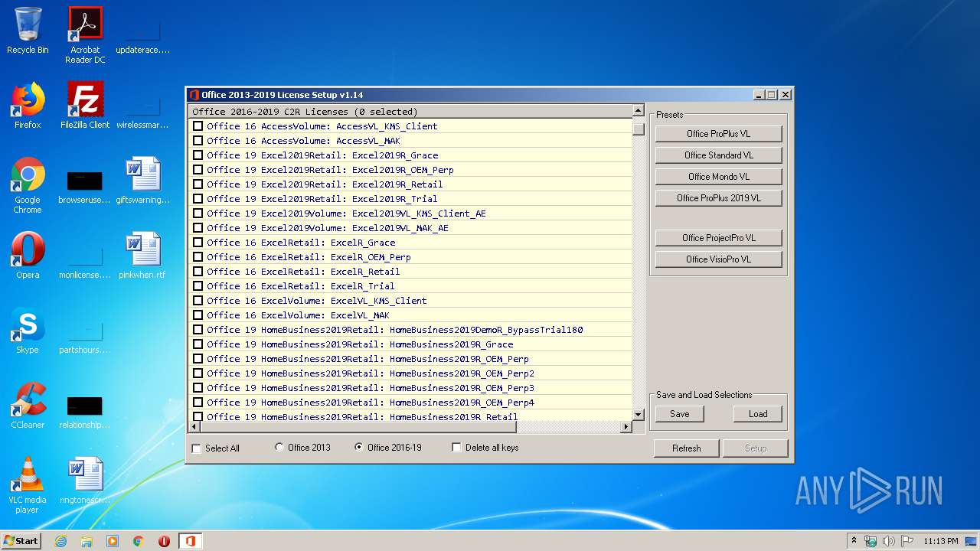Apply Office VisioPro VL preset

click(x=718, y=259)
